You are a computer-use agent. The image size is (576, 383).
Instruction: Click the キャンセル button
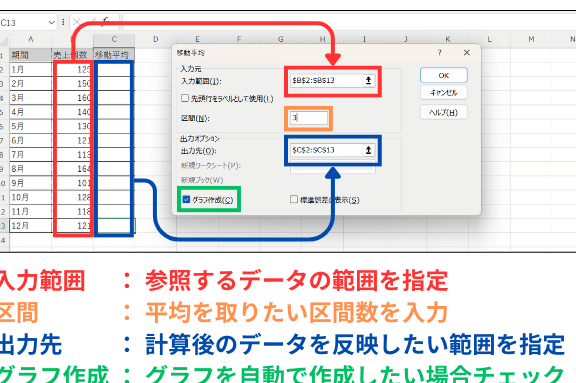444,93
